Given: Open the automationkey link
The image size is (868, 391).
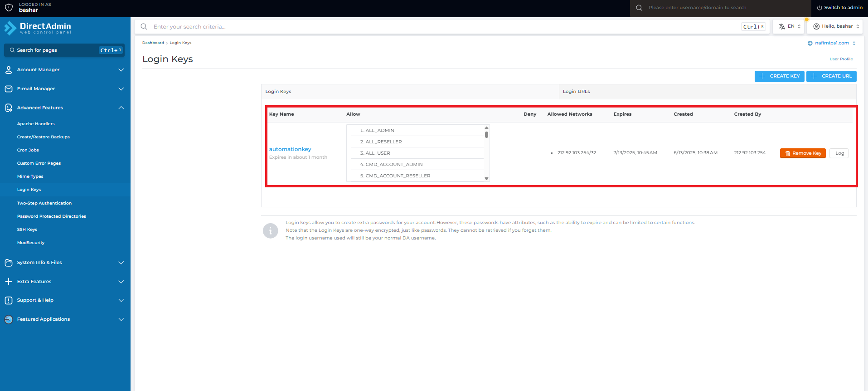Looking at the screenshot, I should pyautogui.click(x=290, y=149).
